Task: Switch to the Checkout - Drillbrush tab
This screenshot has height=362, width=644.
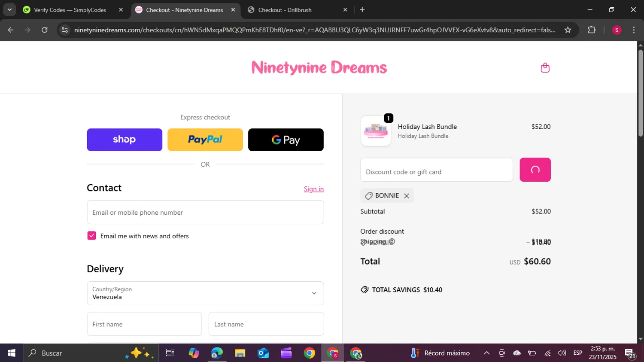Action: tap(285, 10)
